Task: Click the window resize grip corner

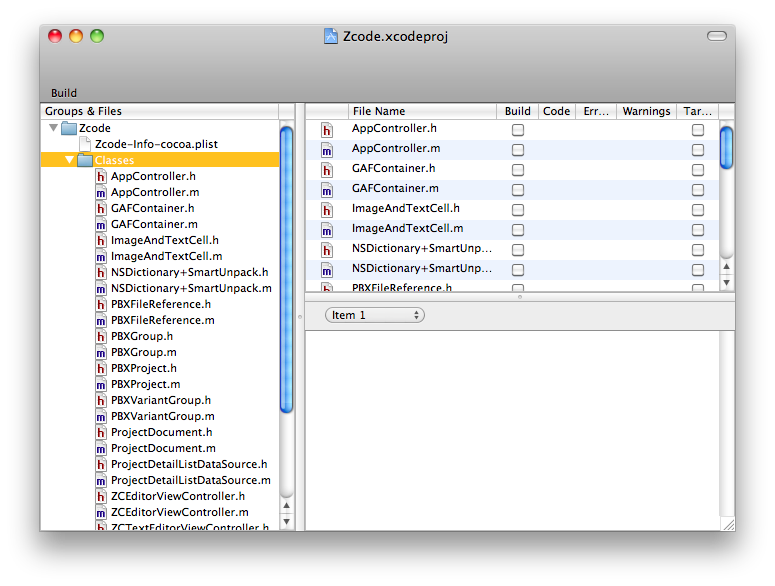Action: click(728, 525)
